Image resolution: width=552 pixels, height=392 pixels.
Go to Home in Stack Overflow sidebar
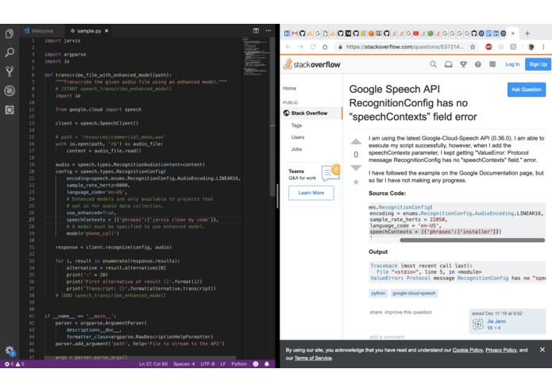click(289, 88)
